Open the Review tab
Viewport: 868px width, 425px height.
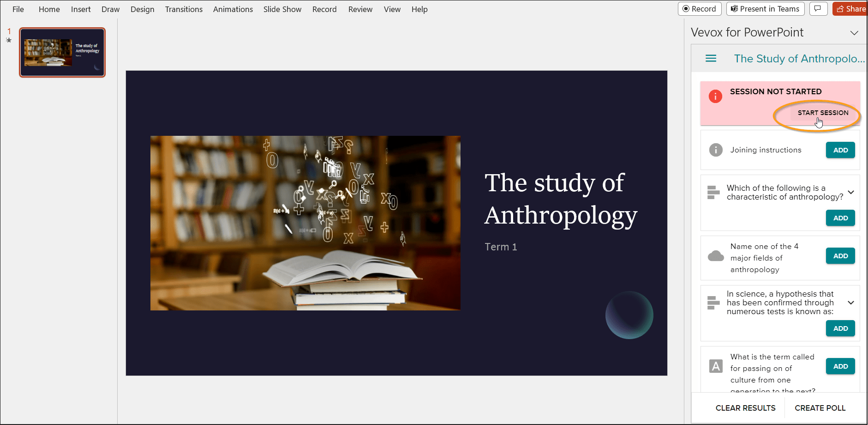pos(360,9)
